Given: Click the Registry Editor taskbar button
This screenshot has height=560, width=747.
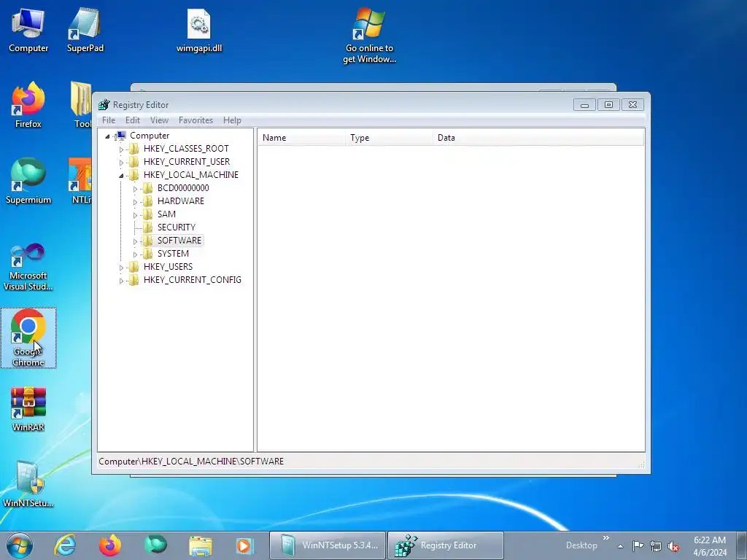Looking at the screenshot, I should point(446,545).
